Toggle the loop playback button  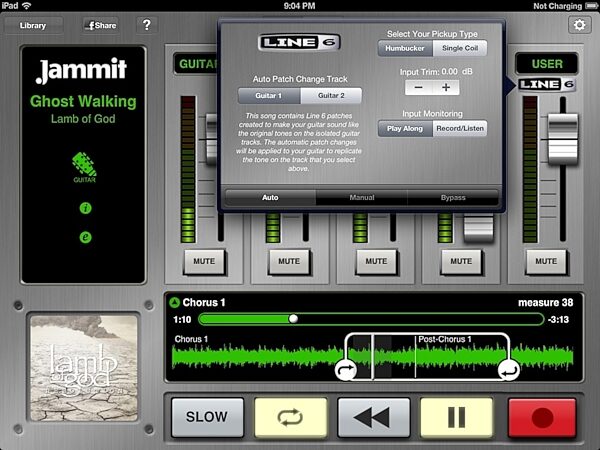pos(290,417)
